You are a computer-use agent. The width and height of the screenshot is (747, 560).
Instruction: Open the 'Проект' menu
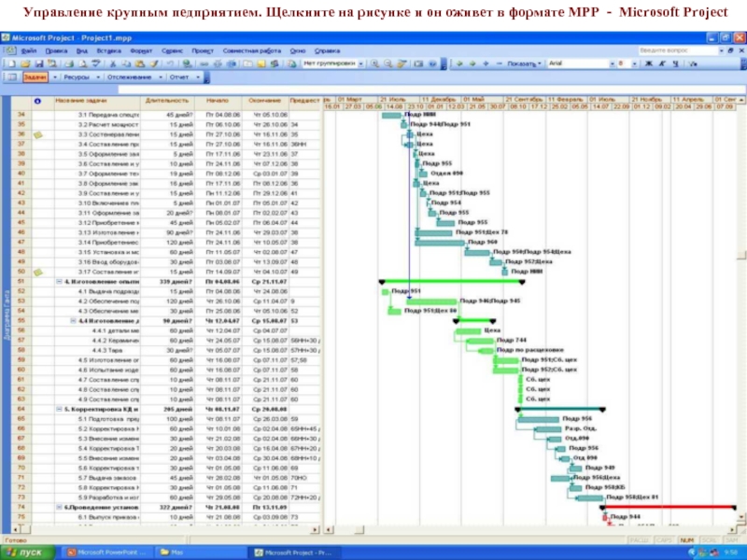coord(203,51)
